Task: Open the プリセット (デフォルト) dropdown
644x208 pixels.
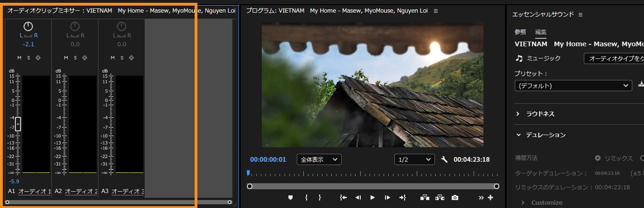Action: pyautogui.click(x=574, y=86)
